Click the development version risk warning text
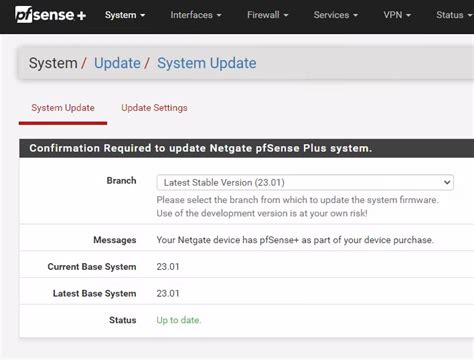 262,213
